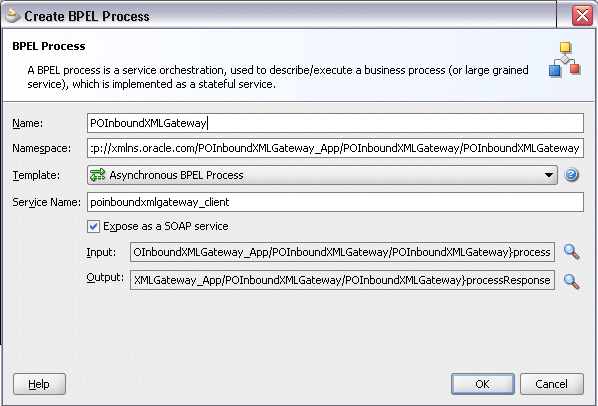Open the Template dropdown arrow
Screen dimensions: 598x406
click(x=548, y=175)
